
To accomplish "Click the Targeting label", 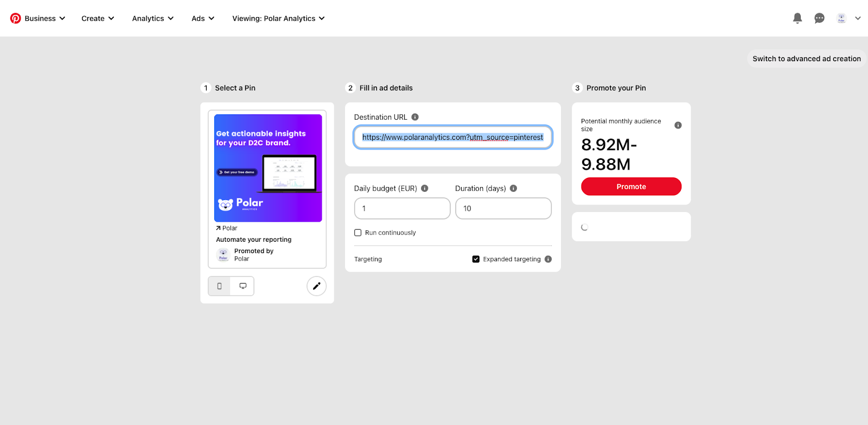I will pyautogui.click(x=368, y=259).
